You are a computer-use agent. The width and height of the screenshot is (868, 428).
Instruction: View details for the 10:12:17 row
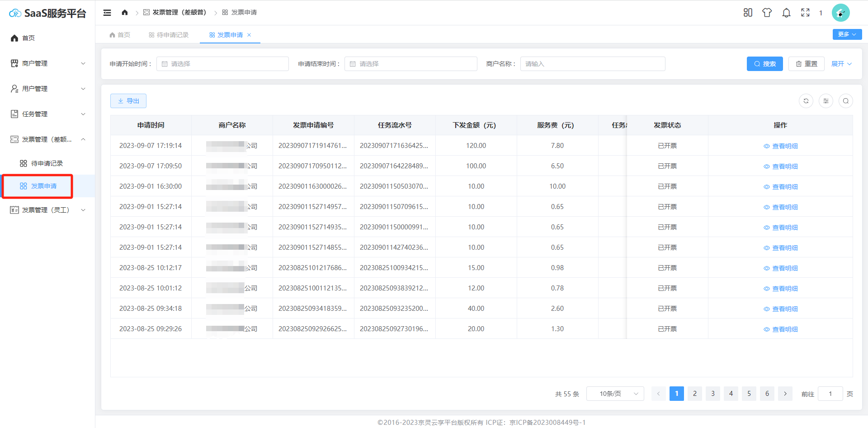(781, 268)
